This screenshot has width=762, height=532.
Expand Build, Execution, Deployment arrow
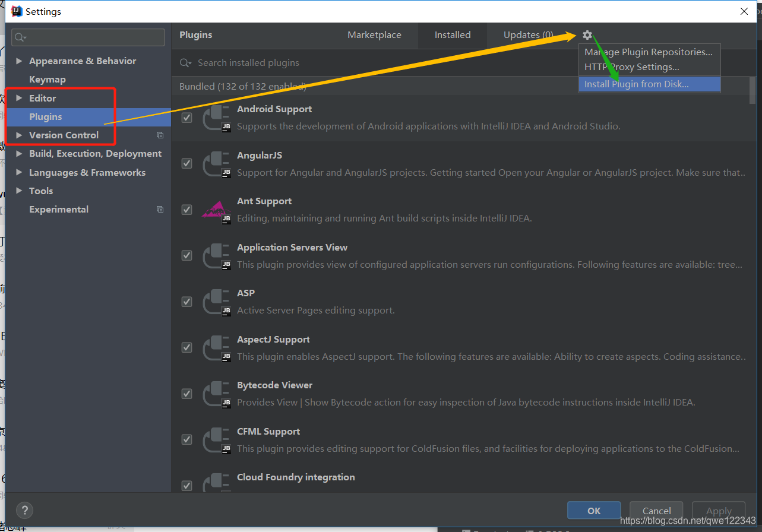(19, 154)
